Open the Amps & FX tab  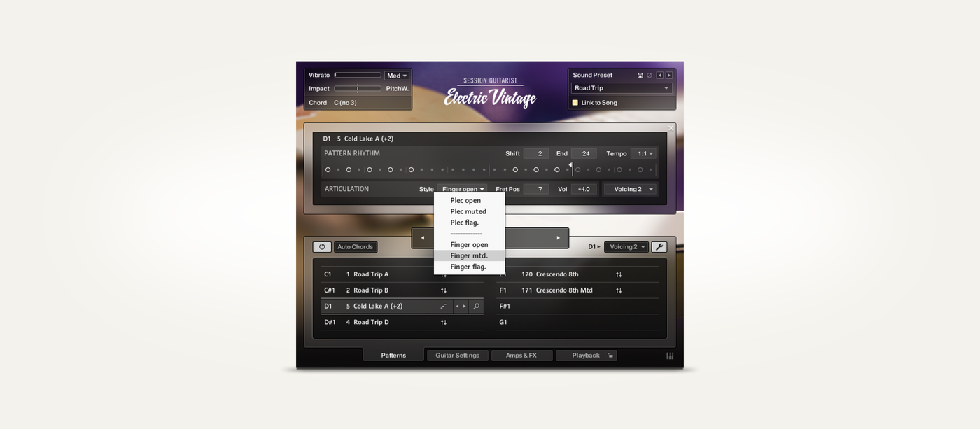(x=521, y=356)
